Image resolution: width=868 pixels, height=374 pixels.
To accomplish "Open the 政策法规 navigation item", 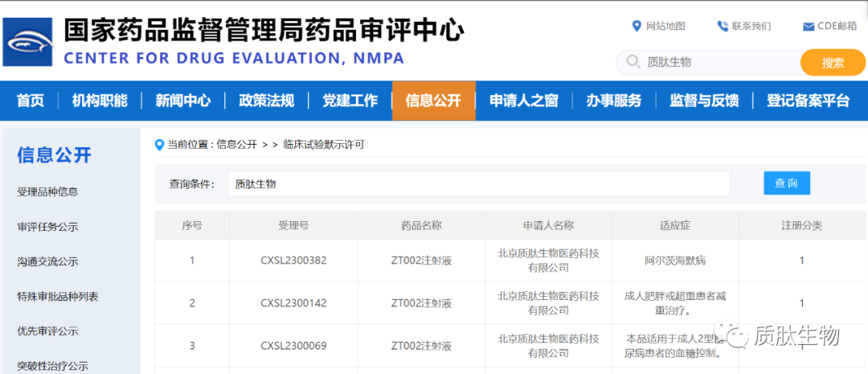I will [x=266, y=101].
